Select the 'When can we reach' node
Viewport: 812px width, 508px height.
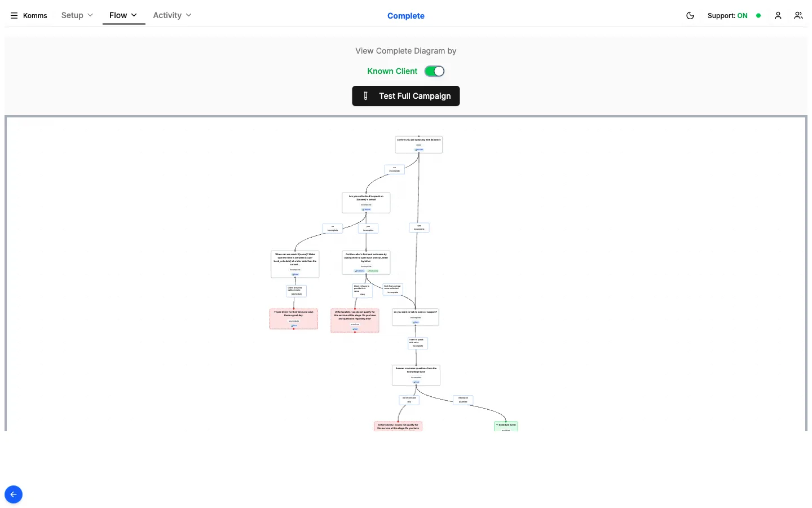pyautogui.click(x=295, y=264)
